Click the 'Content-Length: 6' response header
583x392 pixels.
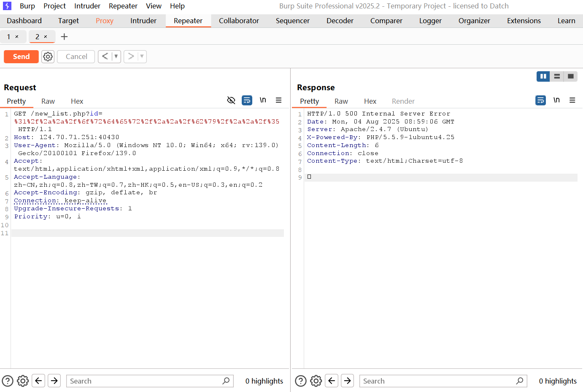tap(343, 145)
